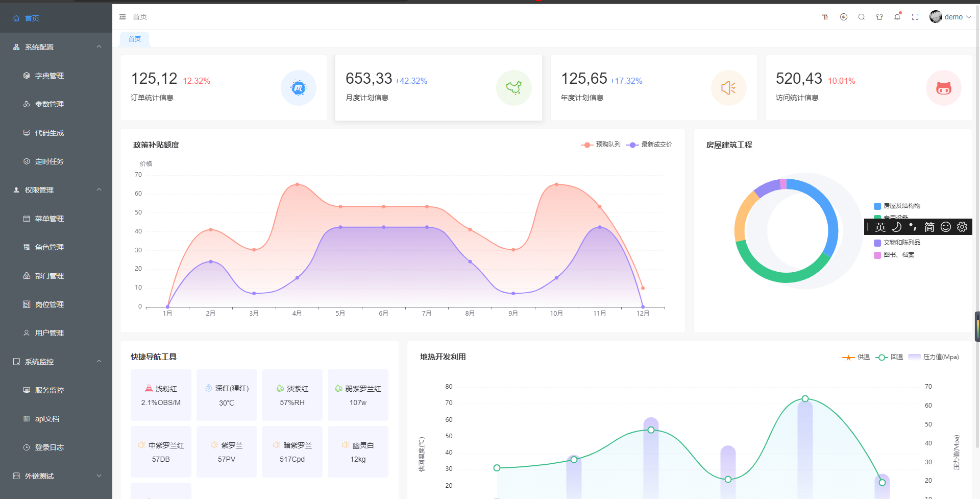Toggle 房屋及结构物 in donut chart legend
Image resolution: width=980 pixels, height=499 pixels.
(897, 206)
